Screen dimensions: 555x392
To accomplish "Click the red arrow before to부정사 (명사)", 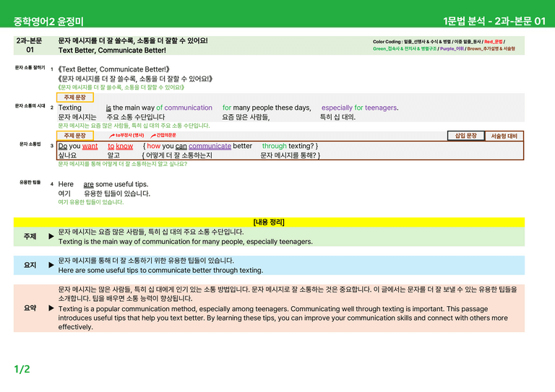I will (112, 136).
